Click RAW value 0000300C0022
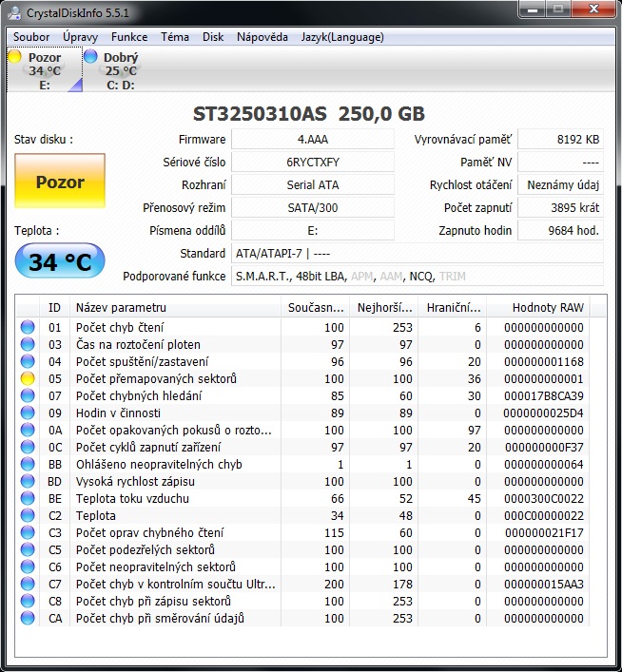Viewport: 622px width, 672px height. point(543,499)
